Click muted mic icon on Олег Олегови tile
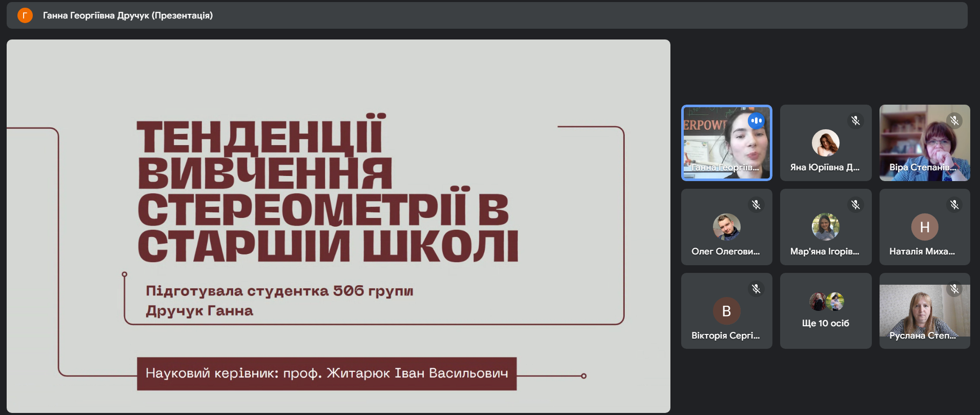Viewport: 980px width, 415px height. coord(756,205)
